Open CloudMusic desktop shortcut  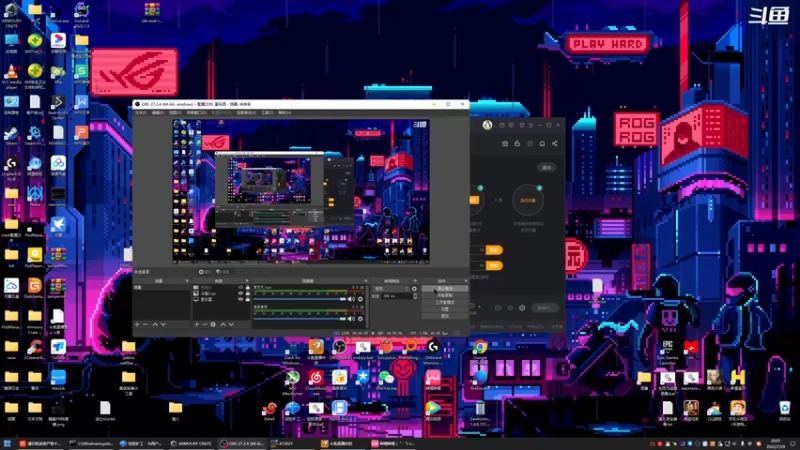click(316, 381)
